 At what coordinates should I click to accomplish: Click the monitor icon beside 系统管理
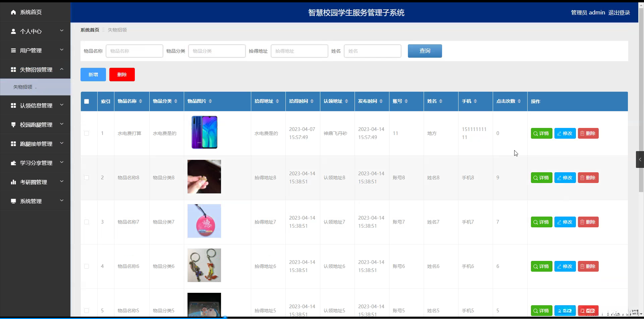13,201
